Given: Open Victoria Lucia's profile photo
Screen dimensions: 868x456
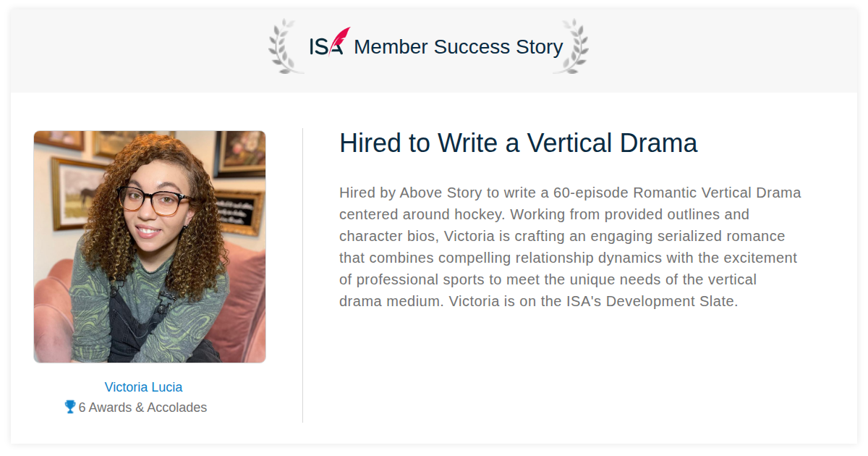Looking at the screenshot, I should point(150,247).
